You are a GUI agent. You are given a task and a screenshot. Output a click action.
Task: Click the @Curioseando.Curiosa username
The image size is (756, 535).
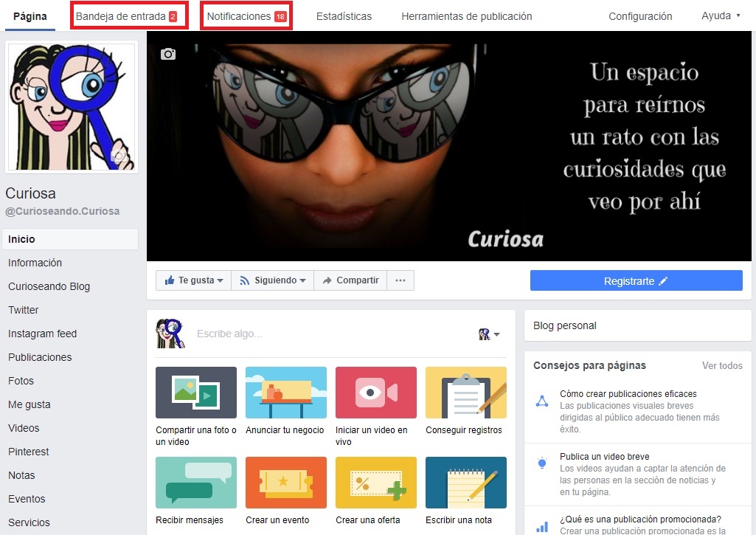[62, 211]
